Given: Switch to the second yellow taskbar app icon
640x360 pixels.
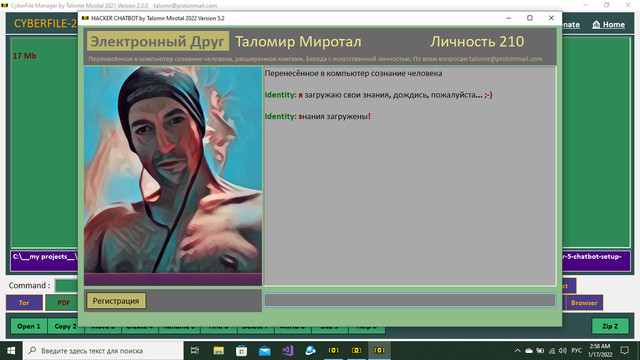Looking at the screenshot, I should click(x=356, y=350).
